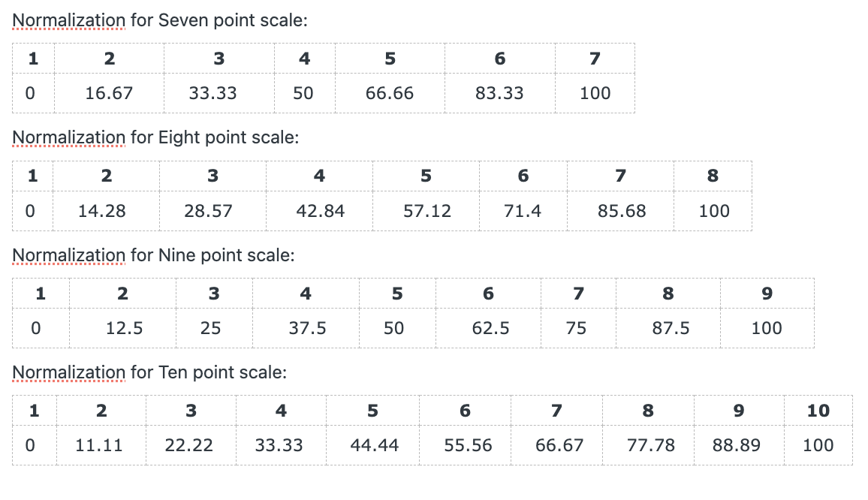Click the 66.66 value in the seven point table

click(x=390, y=93)
